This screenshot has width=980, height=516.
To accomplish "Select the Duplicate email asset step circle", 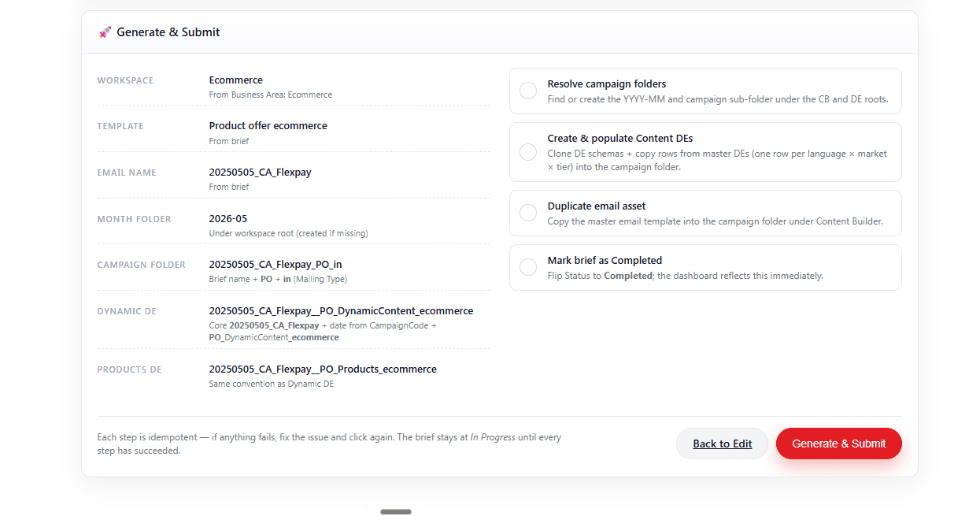I will pos(528,213).
